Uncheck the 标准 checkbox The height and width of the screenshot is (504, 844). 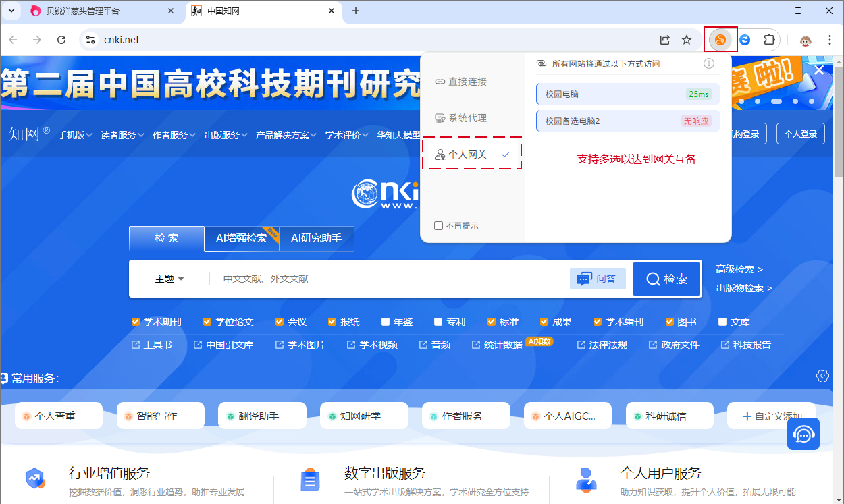[x=491, y=322]
